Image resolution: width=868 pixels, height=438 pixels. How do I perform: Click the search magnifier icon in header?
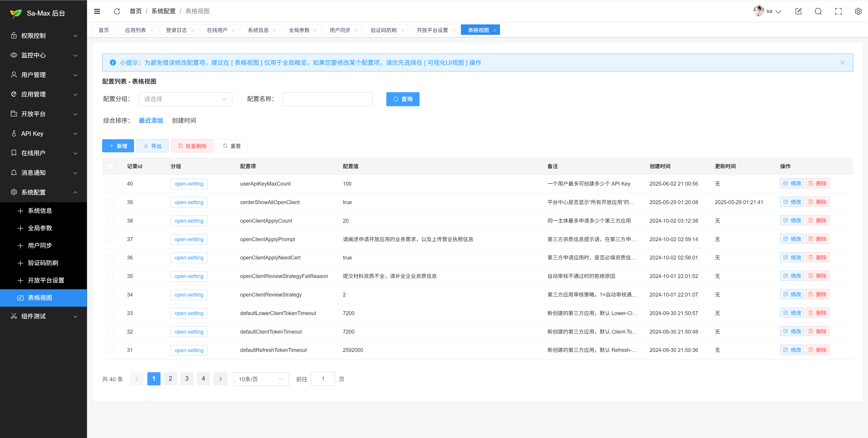(818, 12)
